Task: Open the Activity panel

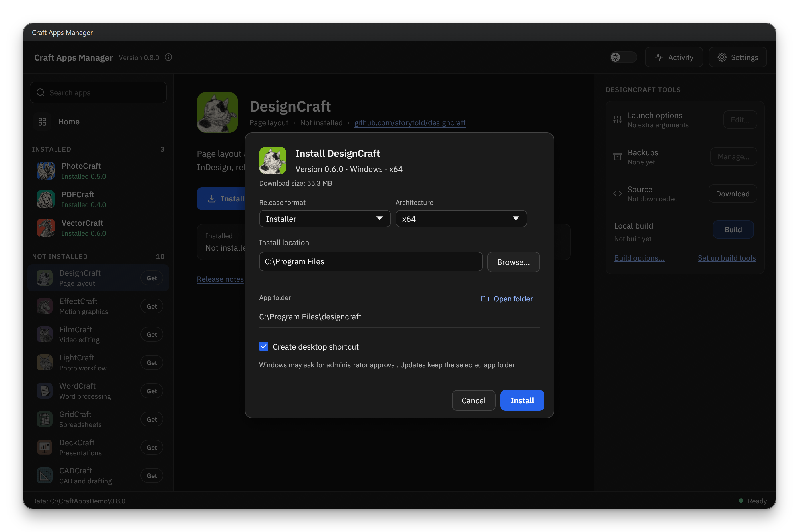Action: coord(673,57)
